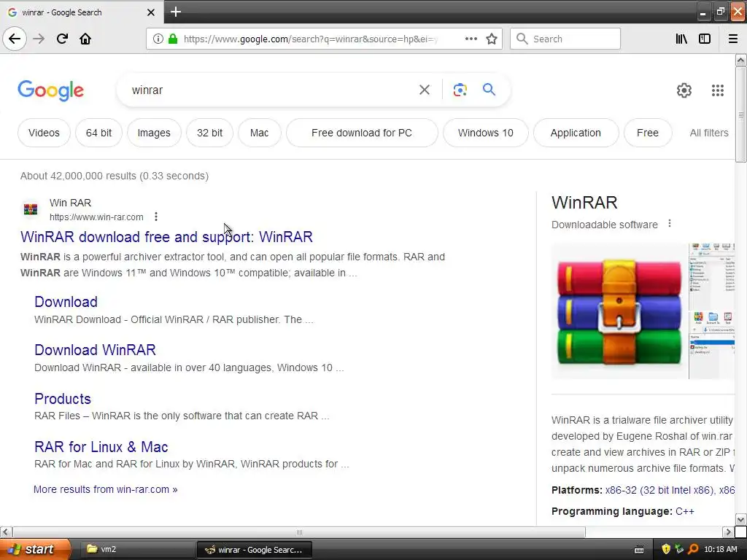This screenshot has width=747, height=560.
Task: Toggle the sidebar view icon
Action: coord(705,39)
